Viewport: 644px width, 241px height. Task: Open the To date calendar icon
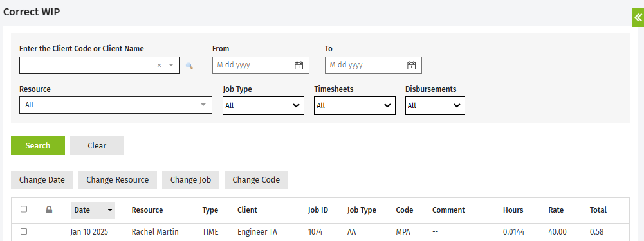coord(412,66)
